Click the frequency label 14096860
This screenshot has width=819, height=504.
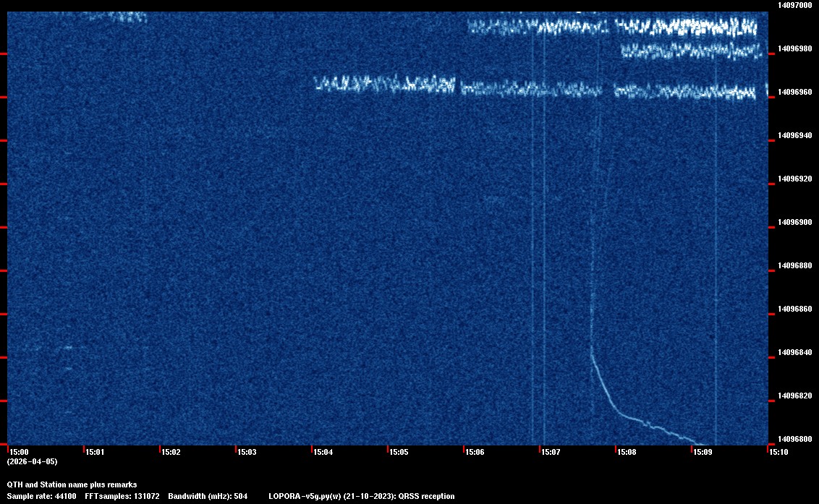pos(794,309)
